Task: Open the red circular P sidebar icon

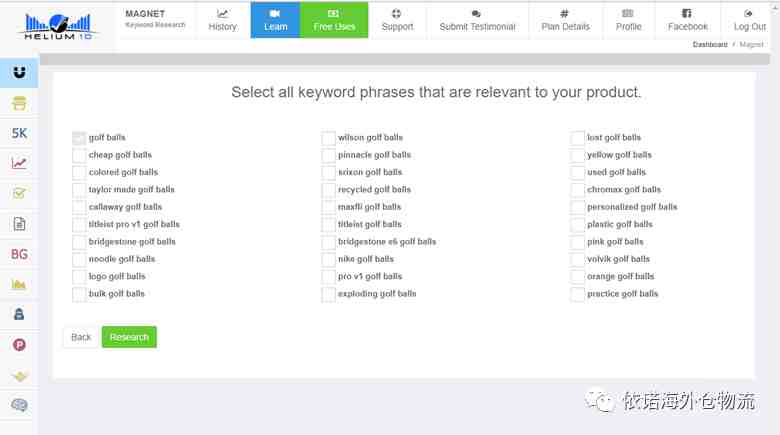Action: point(19,345)
